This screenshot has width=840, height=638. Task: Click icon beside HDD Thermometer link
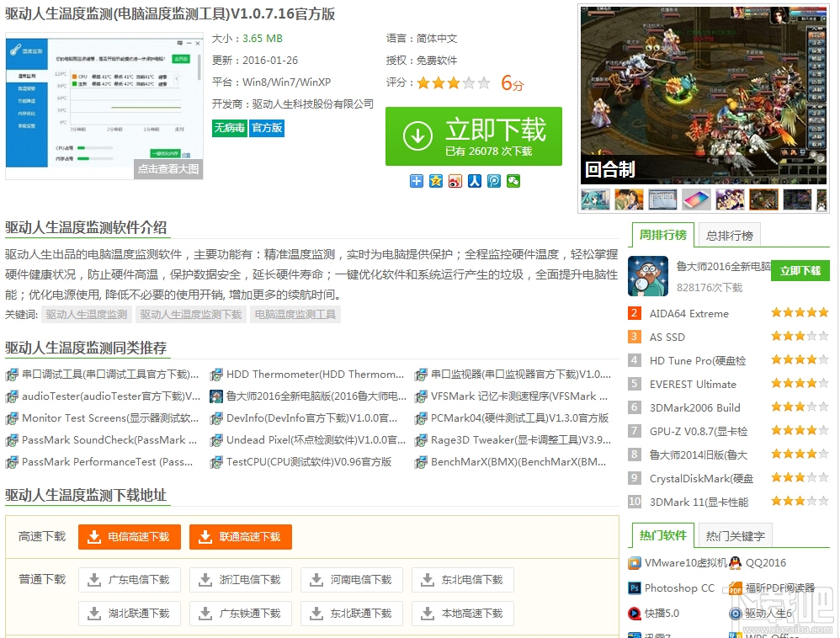(216, 375)
